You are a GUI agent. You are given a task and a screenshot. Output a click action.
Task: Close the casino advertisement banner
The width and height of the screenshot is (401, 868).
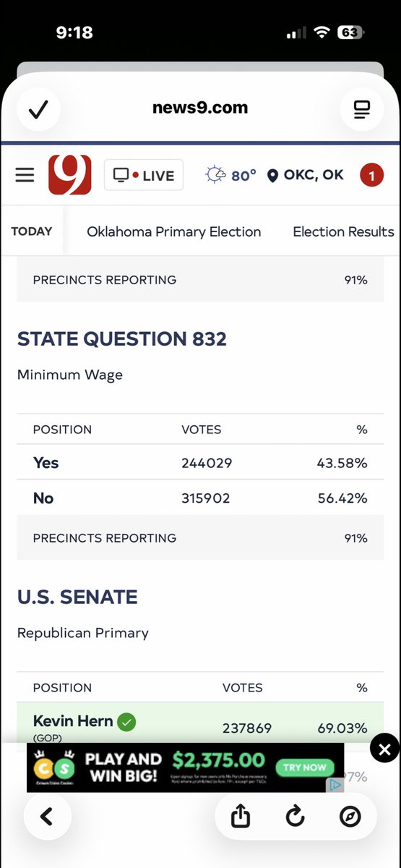click(x=384, y=749)
